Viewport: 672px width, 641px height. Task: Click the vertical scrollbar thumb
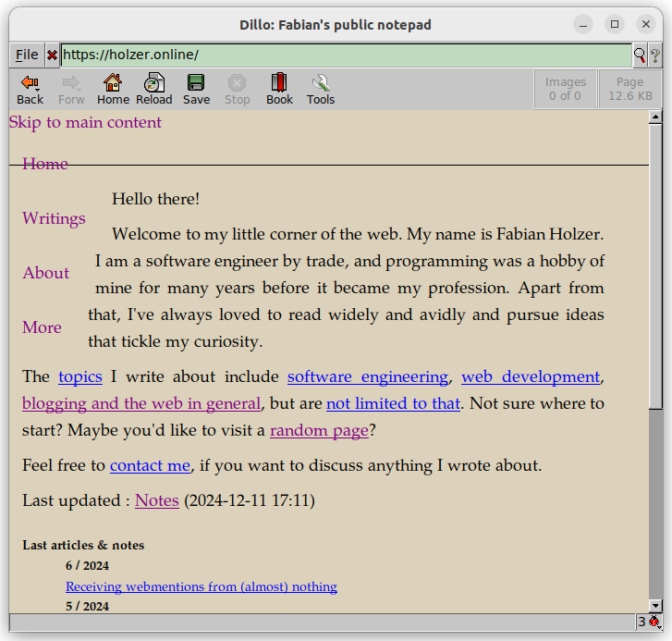point(655,266)
